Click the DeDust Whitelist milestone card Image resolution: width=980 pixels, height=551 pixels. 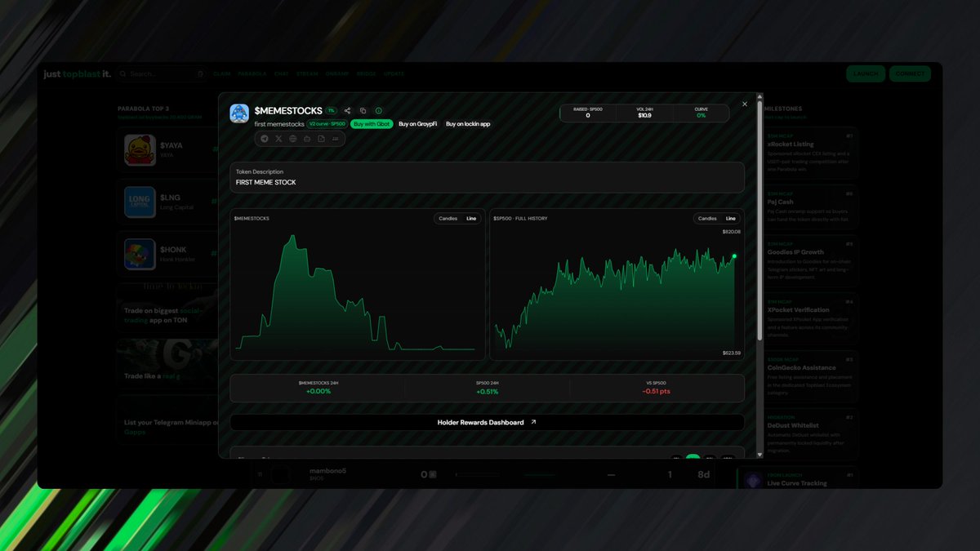coord(811,433)
